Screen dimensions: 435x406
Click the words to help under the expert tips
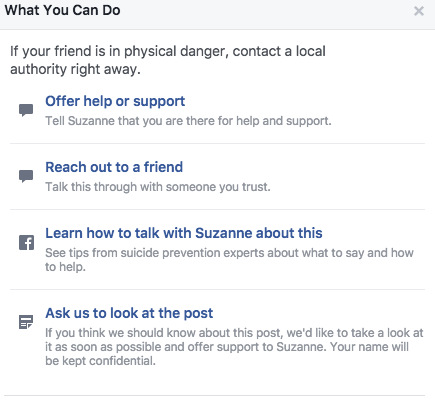click(65, 267)
